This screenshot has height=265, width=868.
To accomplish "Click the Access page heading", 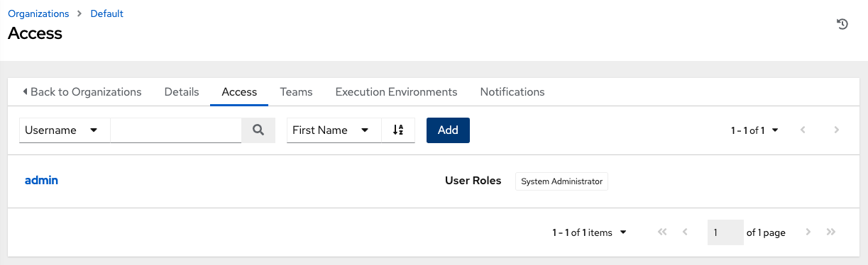I will (35, 33).
